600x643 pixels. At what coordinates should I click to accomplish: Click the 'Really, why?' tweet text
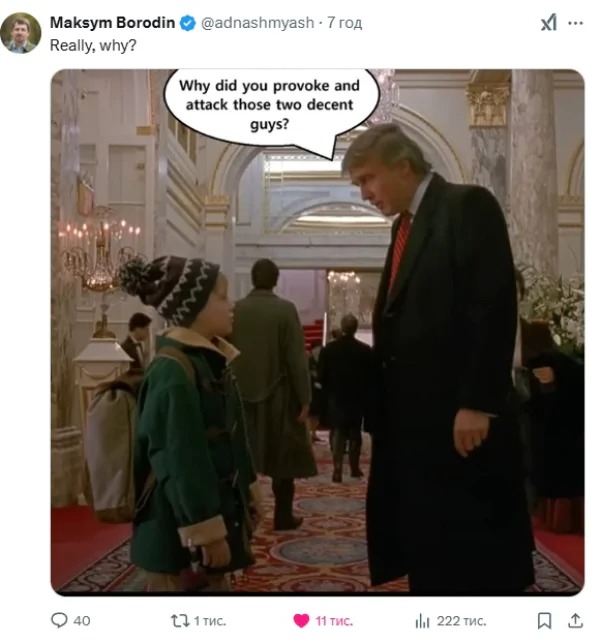93,45
